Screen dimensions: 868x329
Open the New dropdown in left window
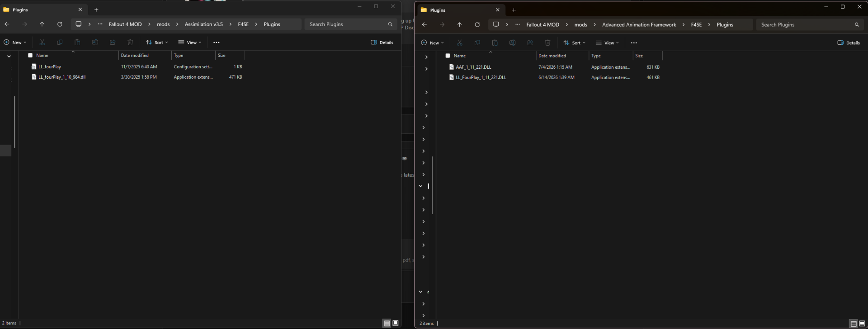pyautogui.click(x=15, y=42)
